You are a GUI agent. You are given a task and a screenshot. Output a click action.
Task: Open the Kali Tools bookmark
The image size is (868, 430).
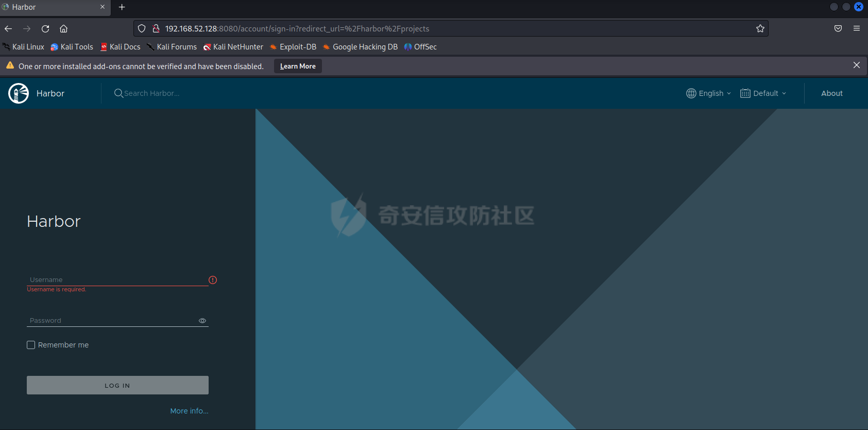(72, 47)
